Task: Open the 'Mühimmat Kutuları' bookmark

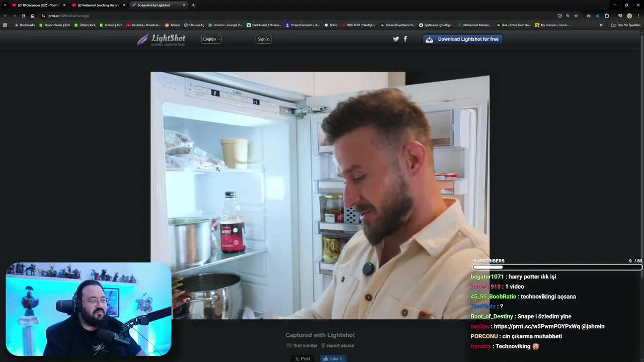Action: [x=474, y=25]
